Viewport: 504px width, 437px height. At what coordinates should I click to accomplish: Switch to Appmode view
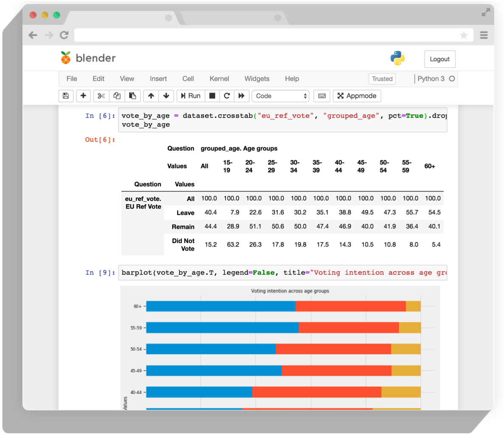pos(357,96)
